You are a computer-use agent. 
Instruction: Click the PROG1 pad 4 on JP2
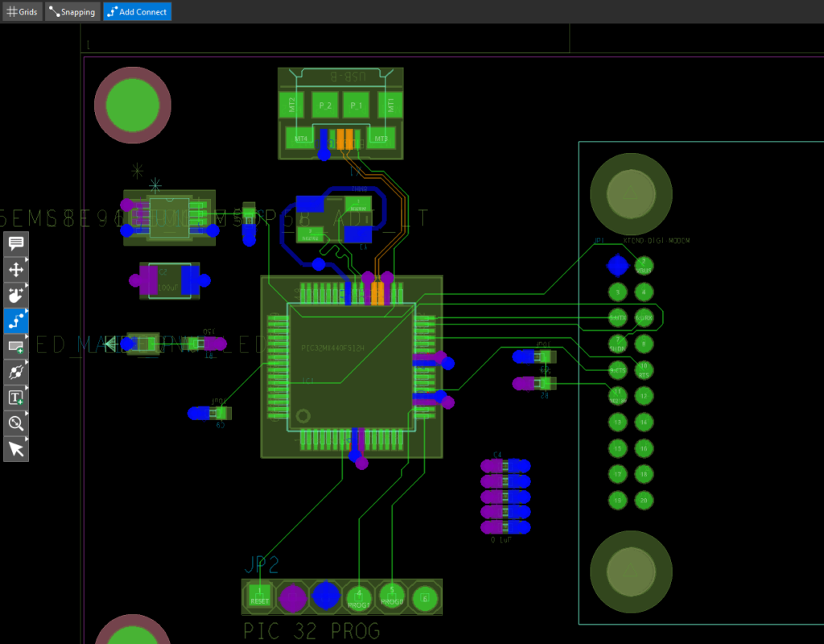coord(359,598)
